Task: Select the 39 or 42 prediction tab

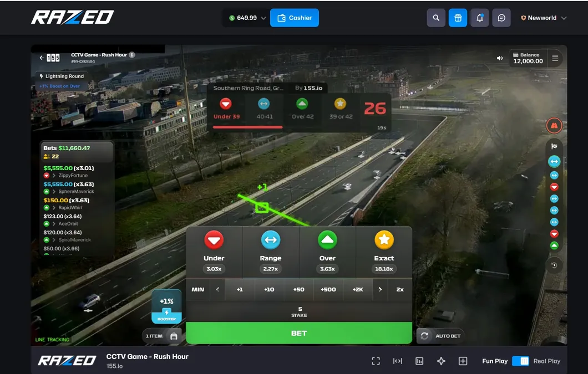Action: (340, 109)
